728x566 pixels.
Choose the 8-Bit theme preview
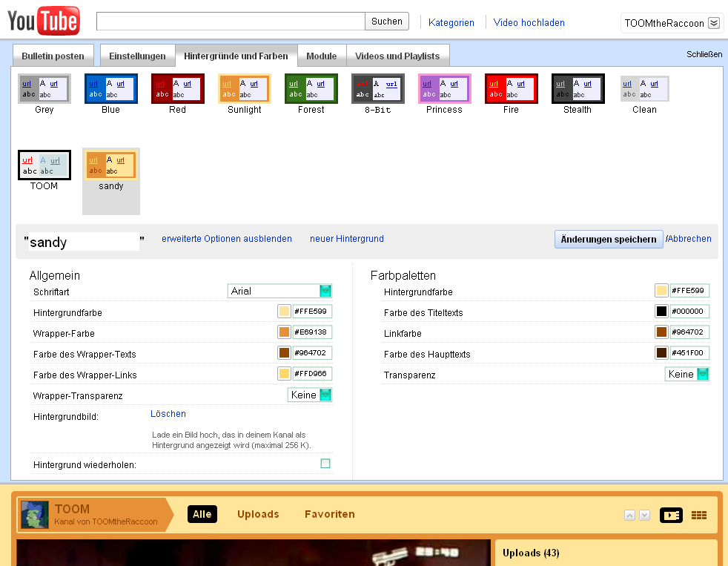click(378, 88)
